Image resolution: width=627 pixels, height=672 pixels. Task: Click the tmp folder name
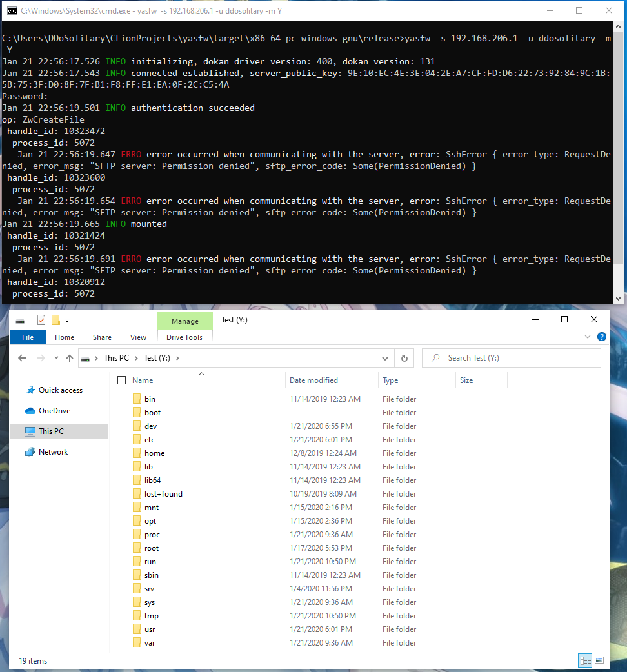pyautogui.click(x=152, y=616)
